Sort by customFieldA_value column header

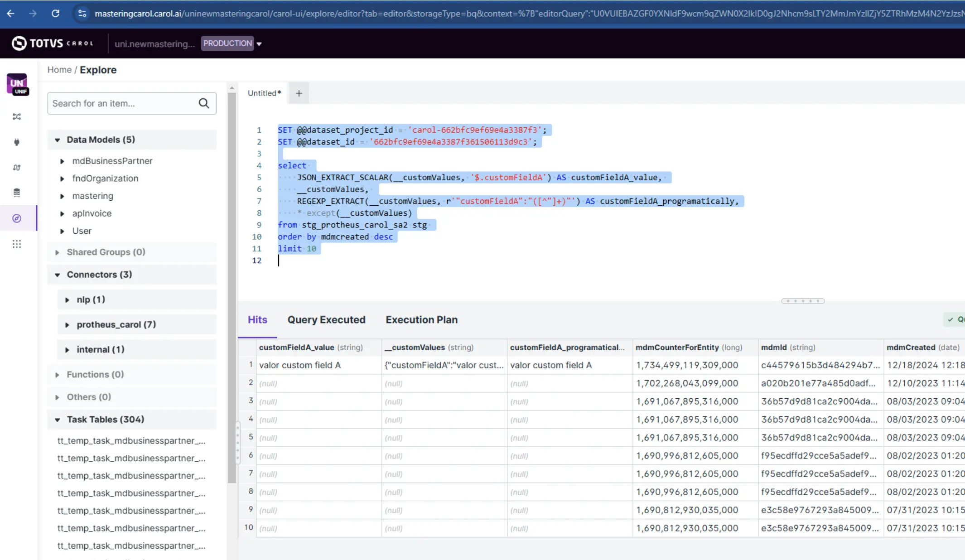click(319, 348)
